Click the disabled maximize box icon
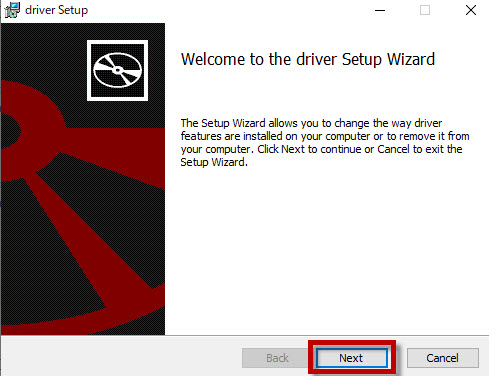 [x=425, y=10]
